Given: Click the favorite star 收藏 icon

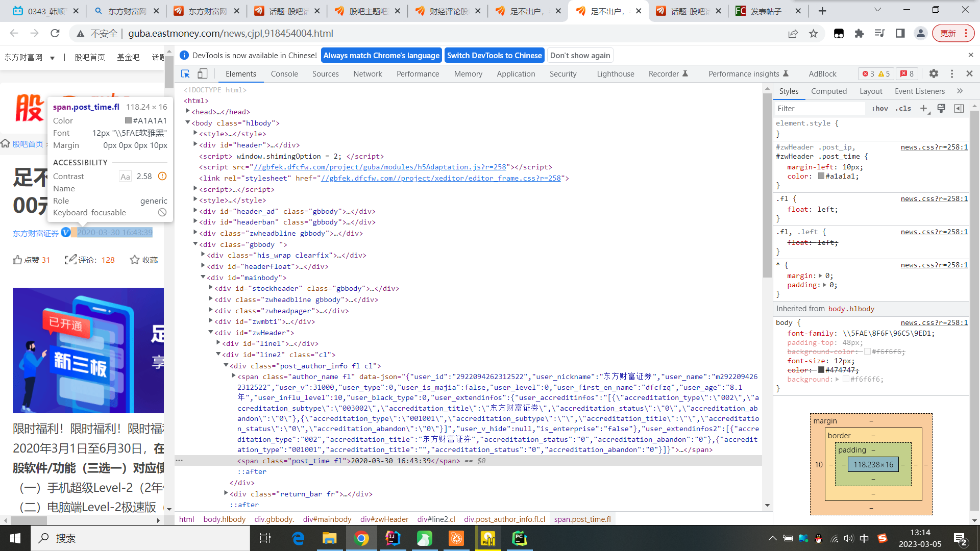Looking at the screenshot, I should click(135, 260).
